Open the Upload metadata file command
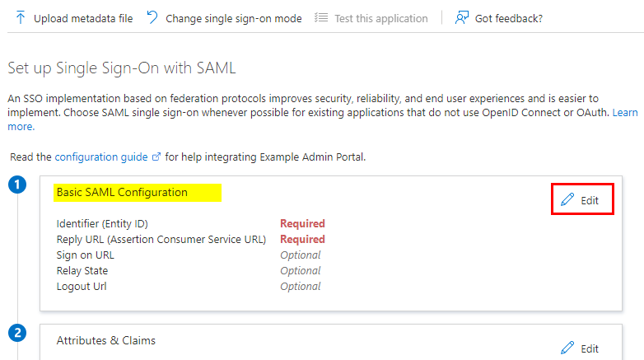The height and width of the screenshot is (360, 644). point(74,18)
